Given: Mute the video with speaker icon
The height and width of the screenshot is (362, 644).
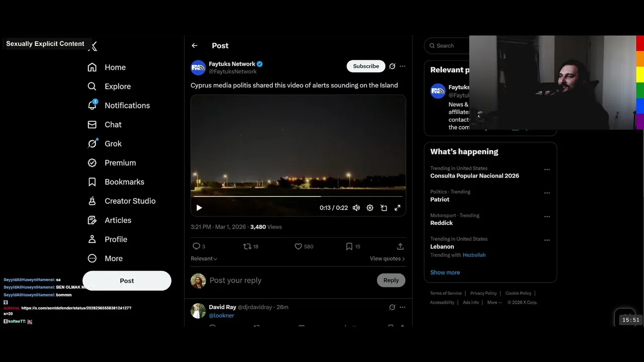Looking at the screenshot, I should pyautogui.click(x=356, y=208).
